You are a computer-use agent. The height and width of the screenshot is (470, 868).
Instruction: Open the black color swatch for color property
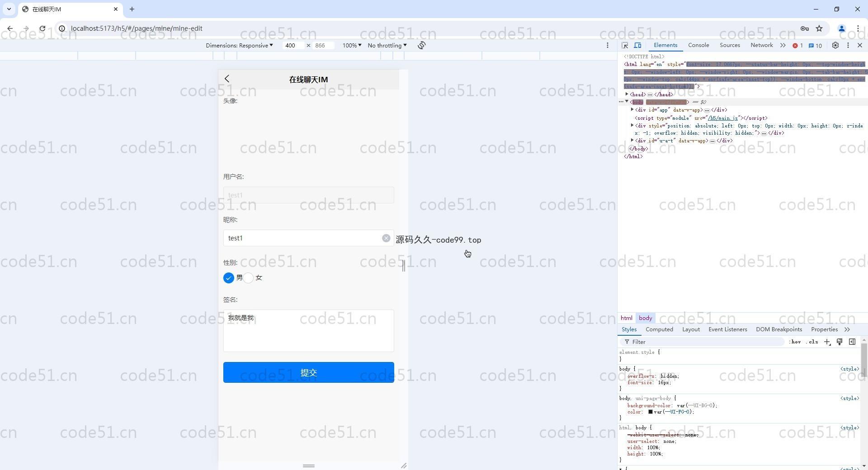pos(651,412)
